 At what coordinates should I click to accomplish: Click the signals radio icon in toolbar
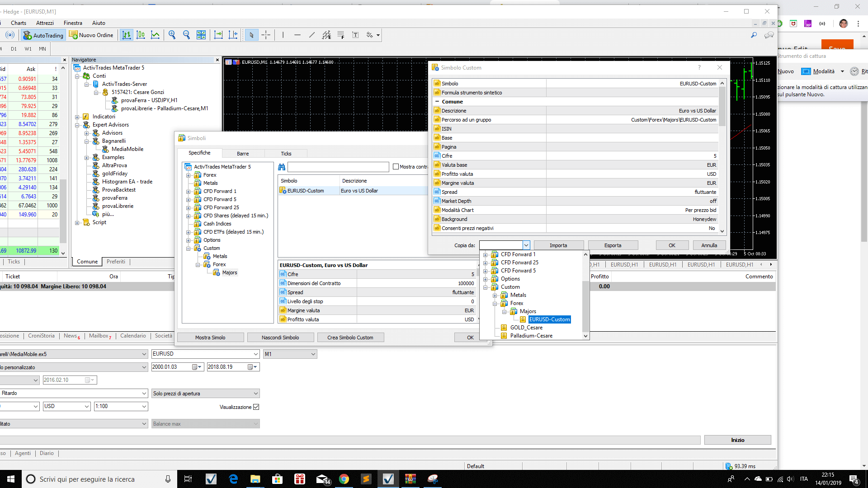(10, 35)
